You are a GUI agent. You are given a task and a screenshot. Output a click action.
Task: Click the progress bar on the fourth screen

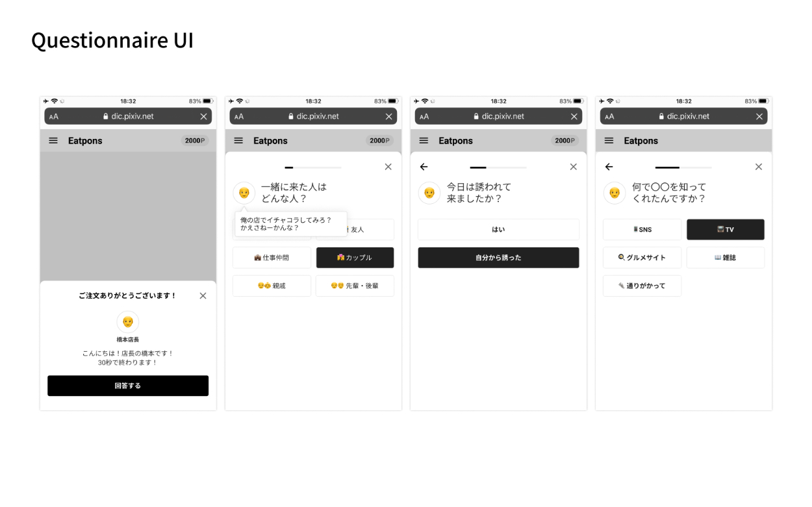click(683, 167)
